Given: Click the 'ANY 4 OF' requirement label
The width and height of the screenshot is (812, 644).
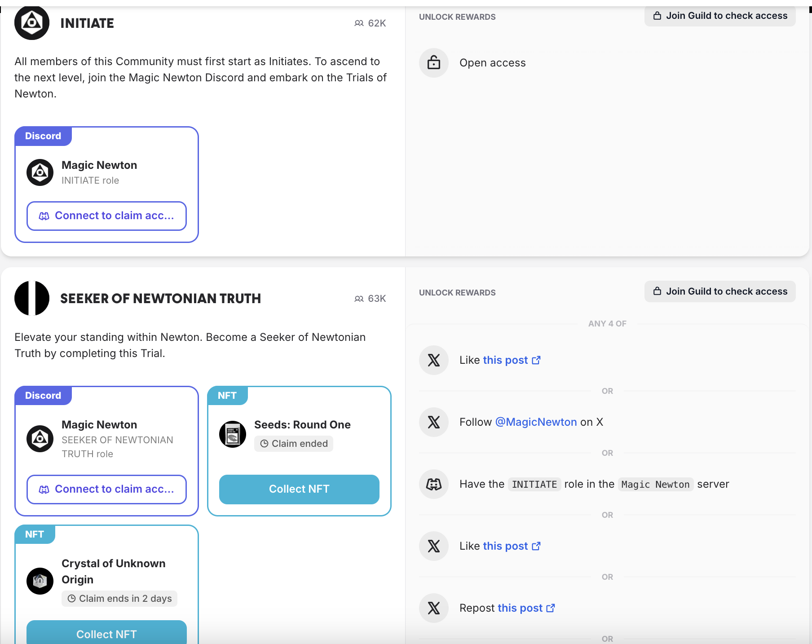Looking at the screenshot, I should tap(607, 324).
